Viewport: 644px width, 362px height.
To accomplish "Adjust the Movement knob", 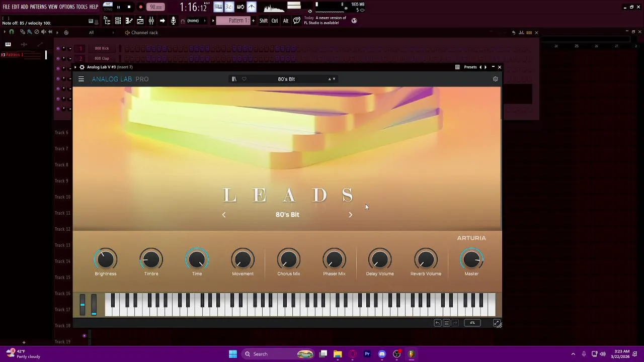I will (243, 259).
